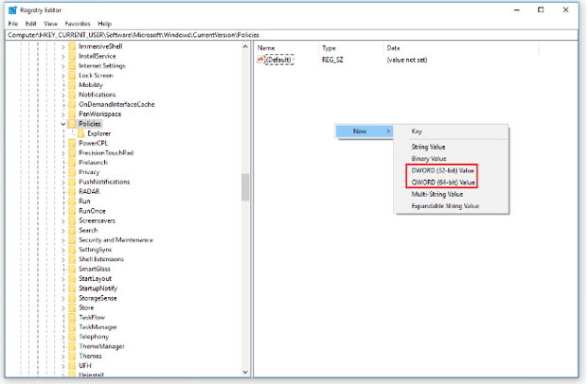Viewport: 588px width, 384px height.
Task: Click the Store folder icon
Action: (72, 307)
